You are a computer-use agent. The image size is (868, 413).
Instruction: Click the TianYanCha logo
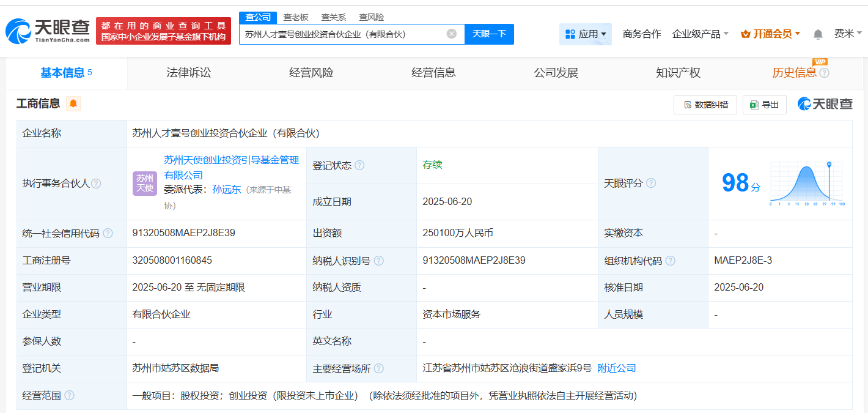(48, 31)
